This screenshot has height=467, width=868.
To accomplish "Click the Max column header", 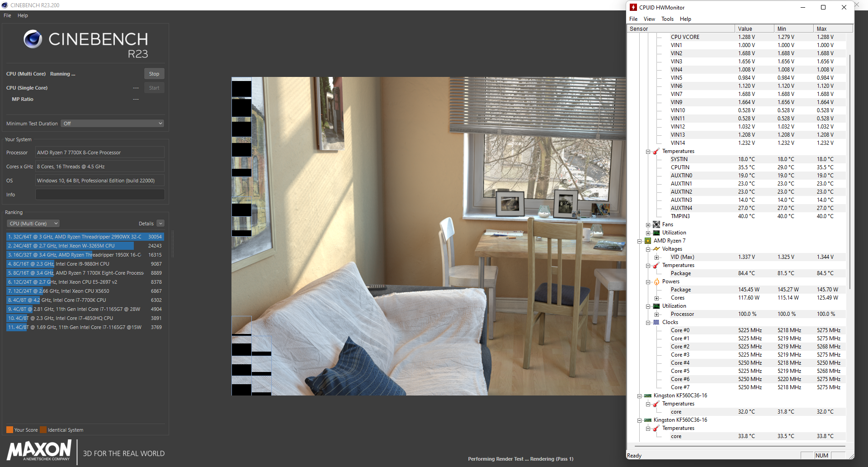I will tap(833, 29).
